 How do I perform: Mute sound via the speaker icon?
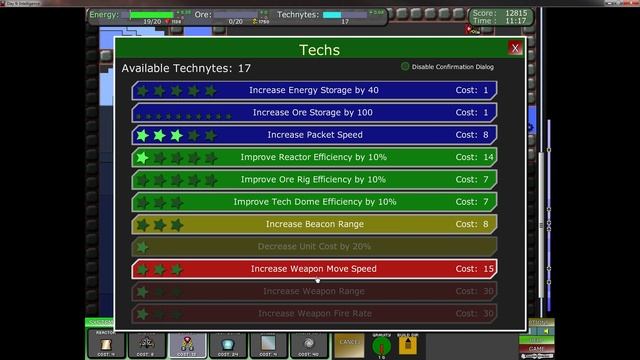pyautogui.click(x=546, y=331)
